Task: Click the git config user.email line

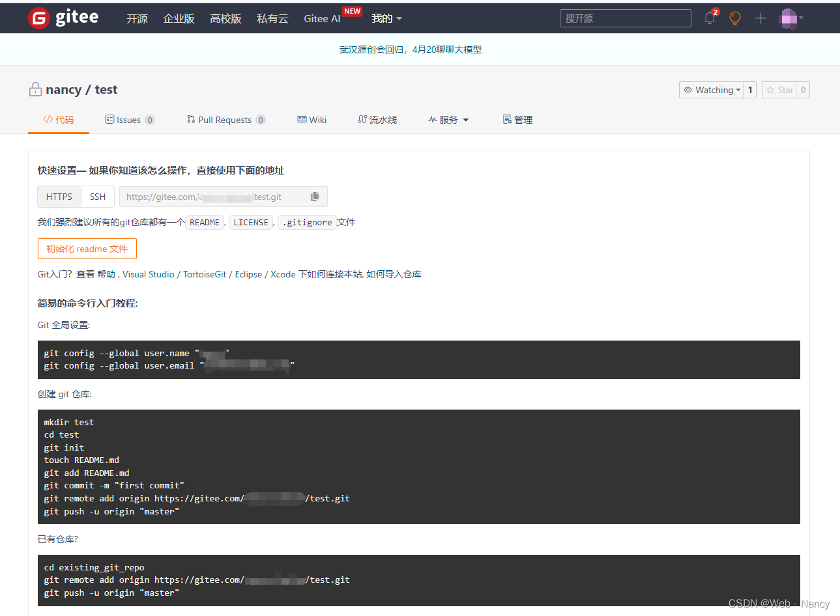Action: click(x=169, y=366)
